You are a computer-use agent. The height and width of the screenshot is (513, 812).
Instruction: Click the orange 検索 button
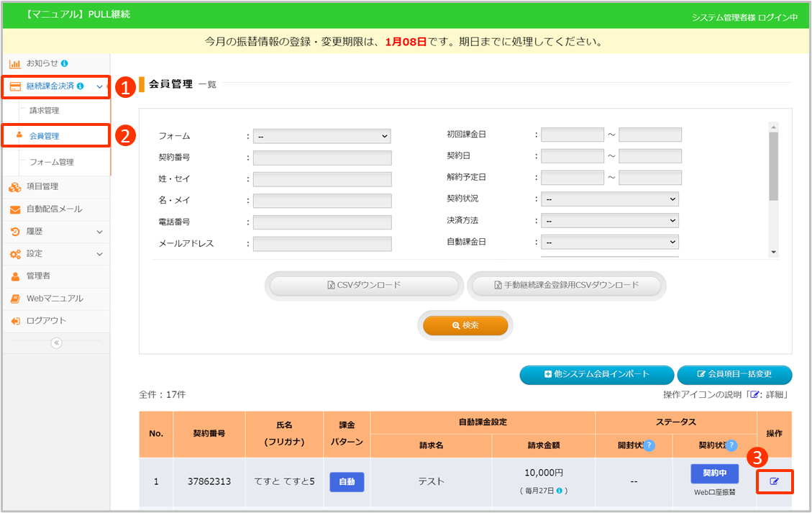point(465,326)
